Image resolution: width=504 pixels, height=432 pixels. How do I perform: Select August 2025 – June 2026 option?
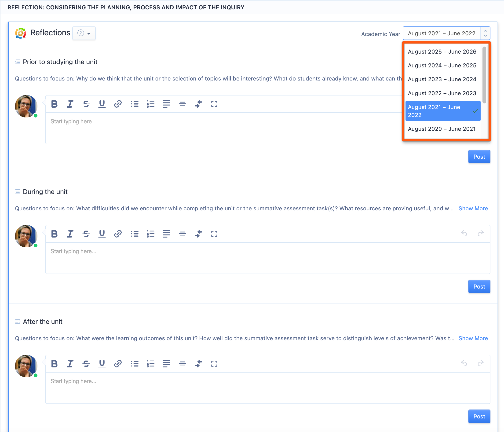point(442,51)
